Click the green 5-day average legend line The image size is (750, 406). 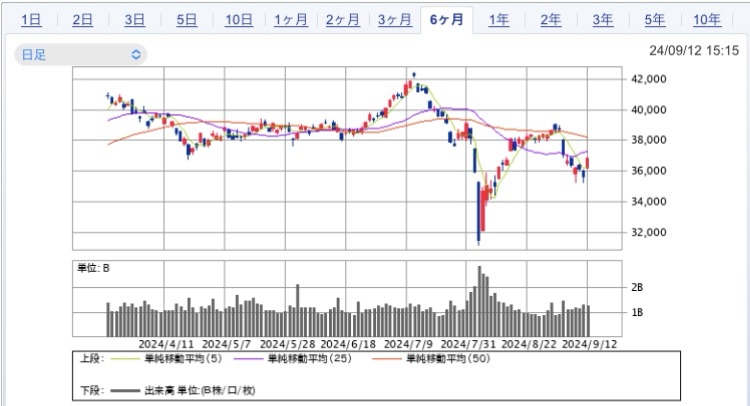pyautogui.click(x=125, y=359)
